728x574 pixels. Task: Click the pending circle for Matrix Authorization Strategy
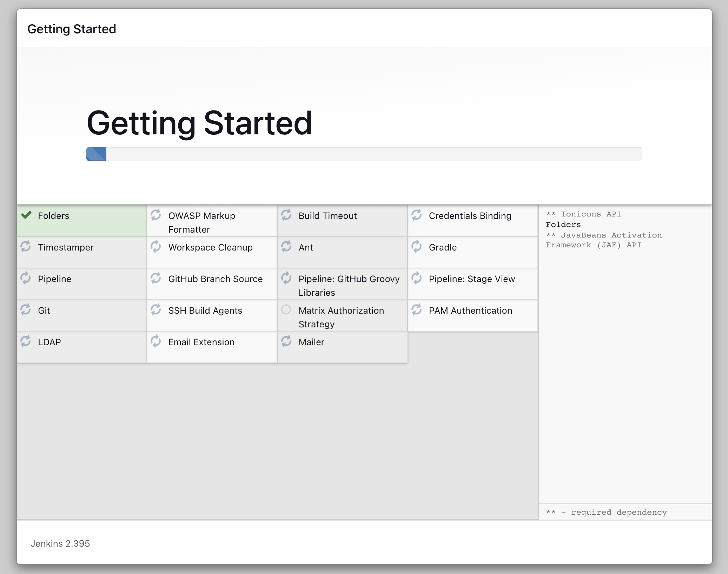pos(286,309)
